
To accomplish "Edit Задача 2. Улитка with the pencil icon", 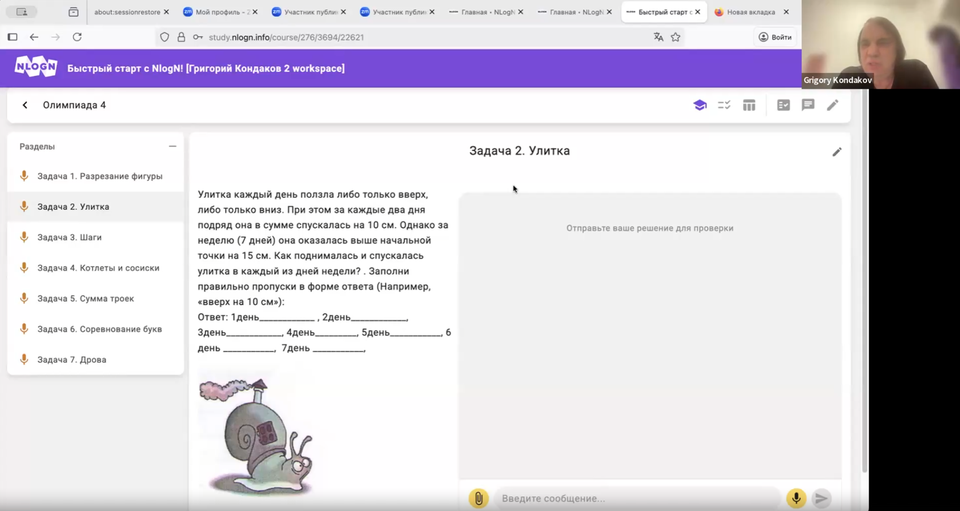I will pos(837,152).
